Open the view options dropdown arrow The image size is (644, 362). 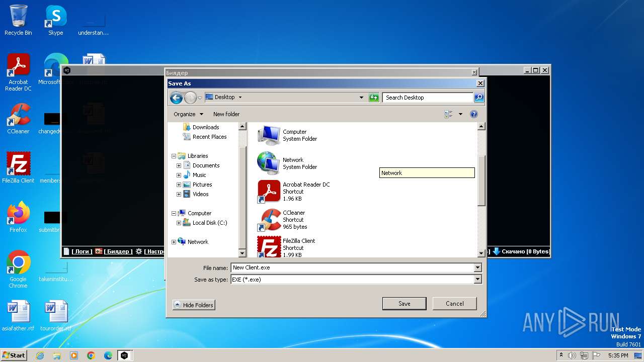tap(460, 114)
